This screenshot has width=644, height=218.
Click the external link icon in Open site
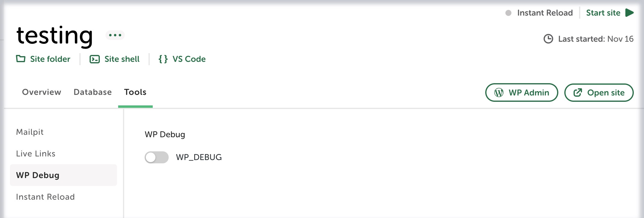(578, 93)
